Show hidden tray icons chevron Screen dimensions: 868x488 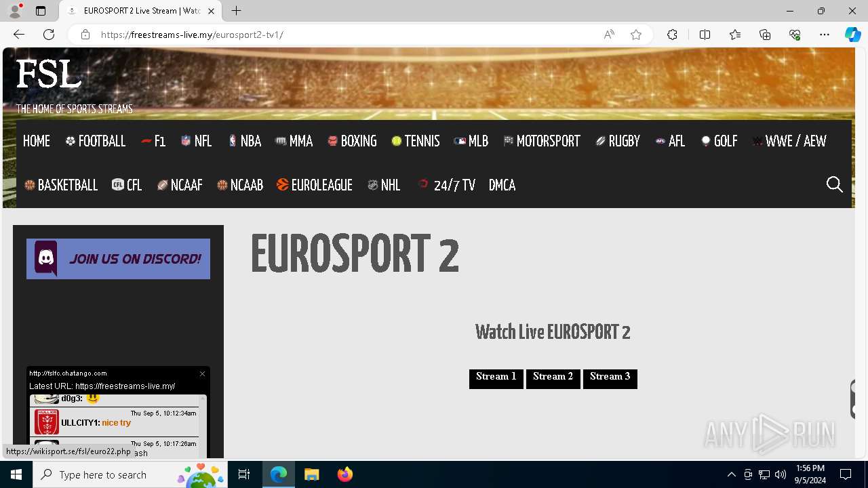tap(731, 474)
